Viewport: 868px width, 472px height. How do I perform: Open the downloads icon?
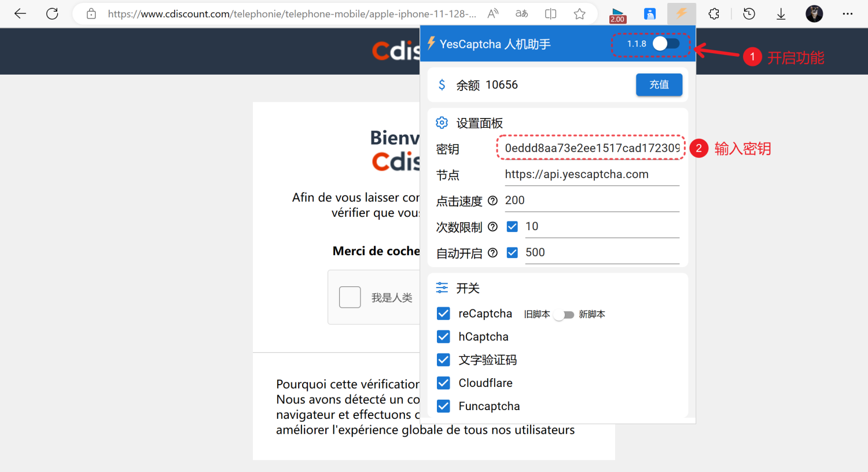(x=781, y=14)
